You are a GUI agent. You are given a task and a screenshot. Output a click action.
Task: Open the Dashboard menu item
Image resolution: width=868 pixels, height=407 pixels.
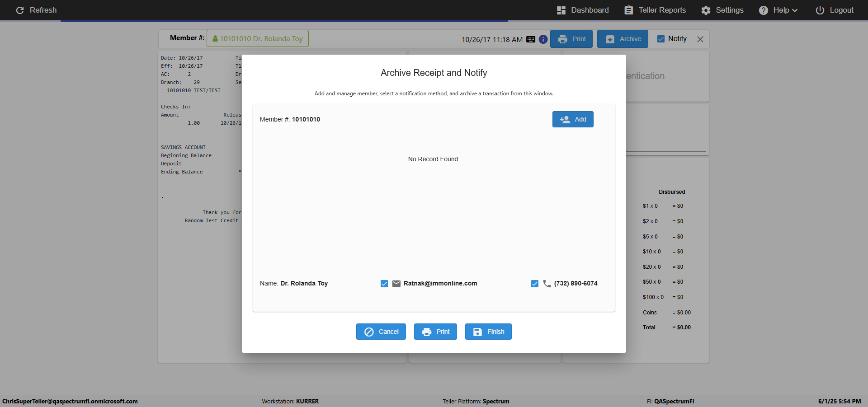[583, 10]
